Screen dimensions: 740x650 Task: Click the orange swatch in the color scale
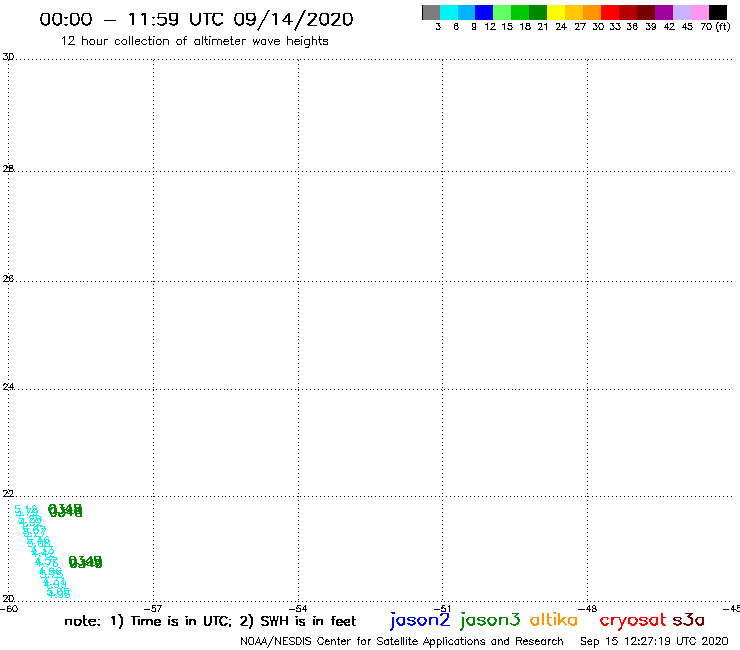592,12
